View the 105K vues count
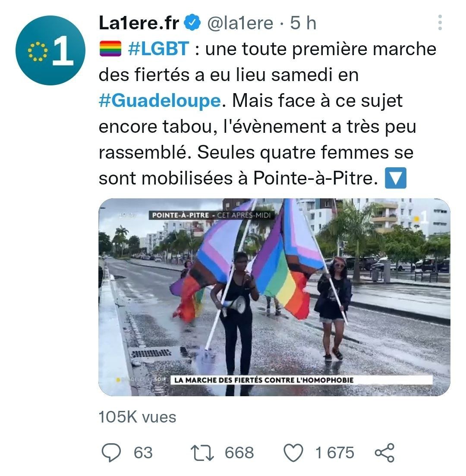The image size is (466, 476). (x=137, y=417)
